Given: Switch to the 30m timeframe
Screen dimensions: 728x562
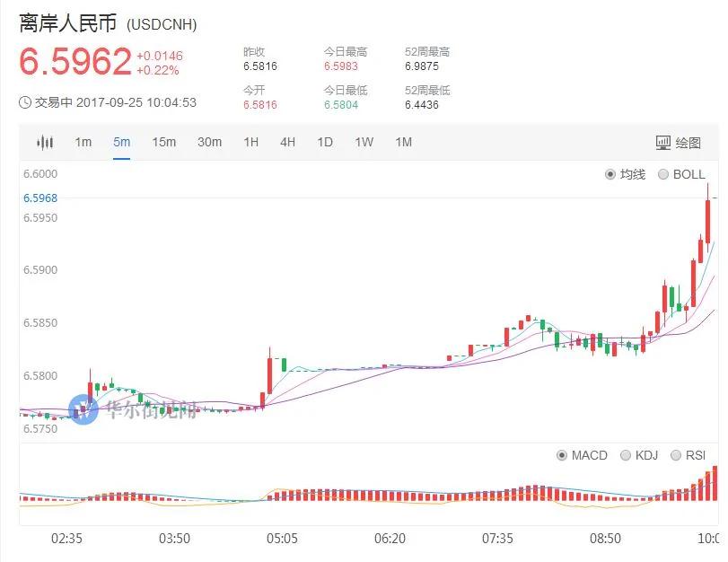Looking at the screenshot, I should pyautogui.click(x=209, y=142).
